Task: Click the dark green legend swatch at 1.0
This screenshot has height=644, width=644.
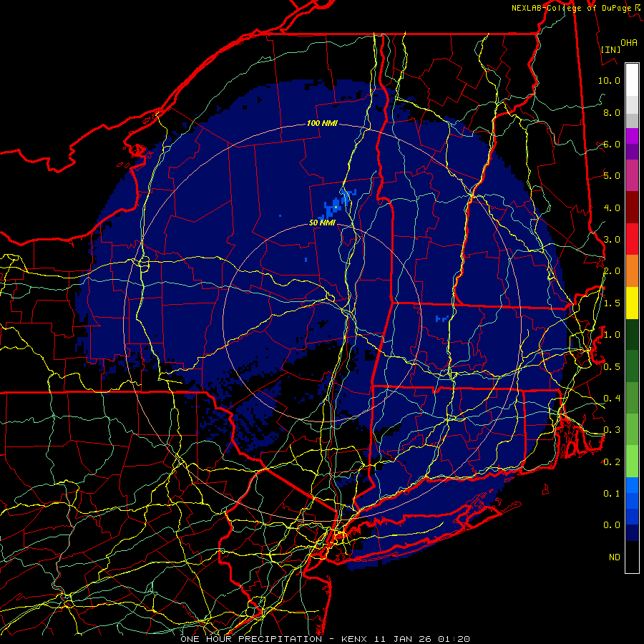Action: click(632, 334)
